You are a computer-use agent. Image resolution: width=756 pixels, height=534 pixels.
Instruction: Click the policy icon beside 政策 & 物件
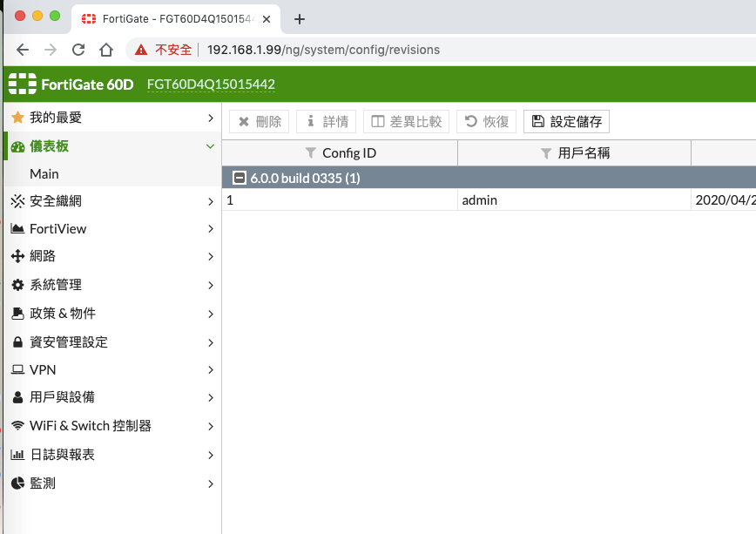click(x=17, y=314)
